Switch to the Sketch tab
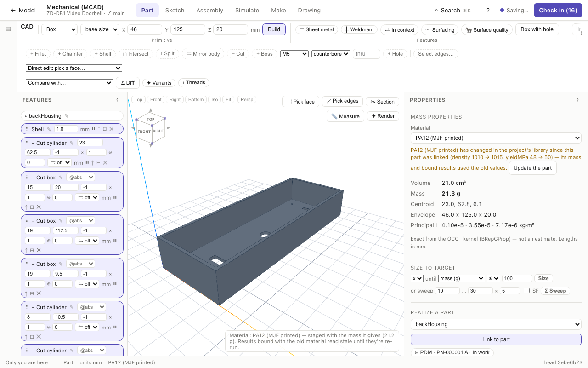Screen dimensions: 588x368 click(x=175, y=10)
